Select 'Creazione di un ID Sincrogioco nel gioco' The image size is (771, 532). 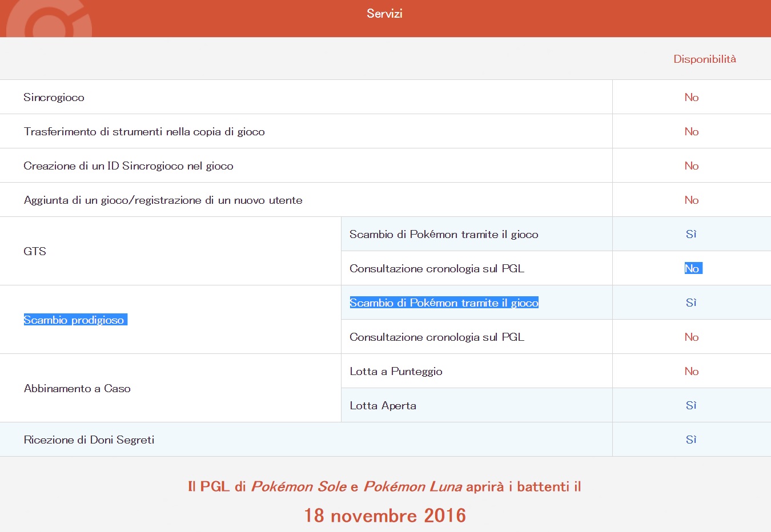tap(128, 166)
